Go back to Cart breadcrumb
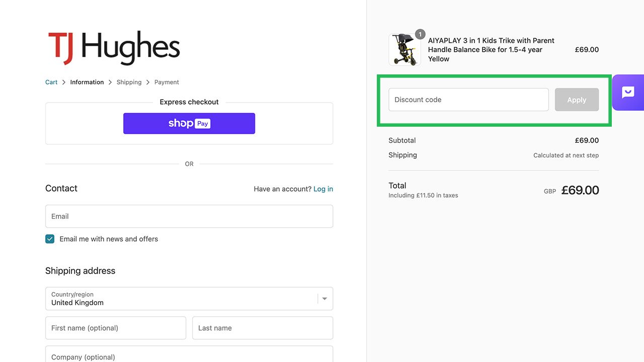 pos(51,82)
